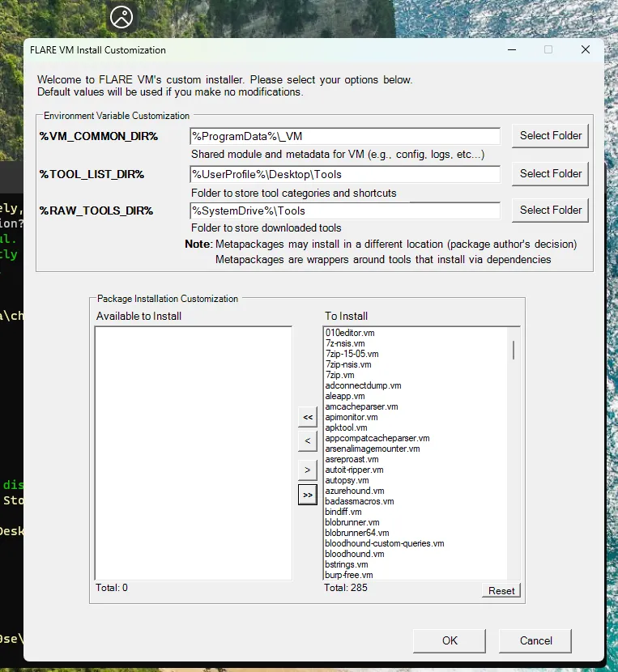Confirm installation with OK
Viewport: 618px width, 672px height.
click(450, 640)
